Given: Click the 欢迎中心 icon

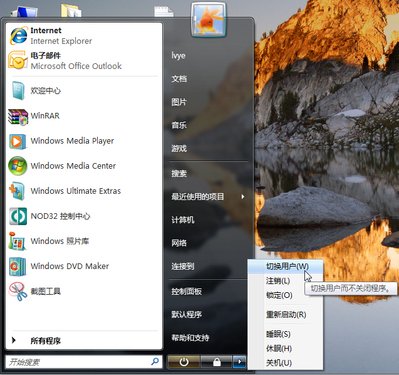Looking at the screenshot, I should coord(18,91).
